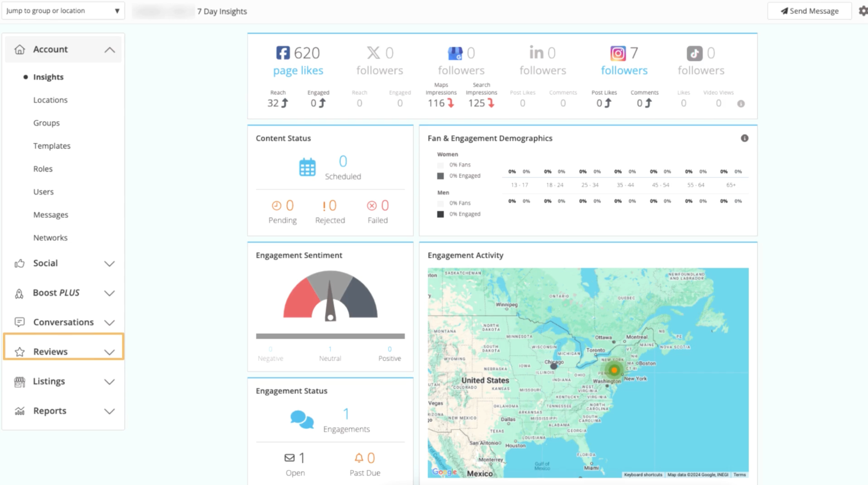Click the Fan & Engagement Demographics info icon
This screenshot has height=485, width=868.
[x=745, y=138]
